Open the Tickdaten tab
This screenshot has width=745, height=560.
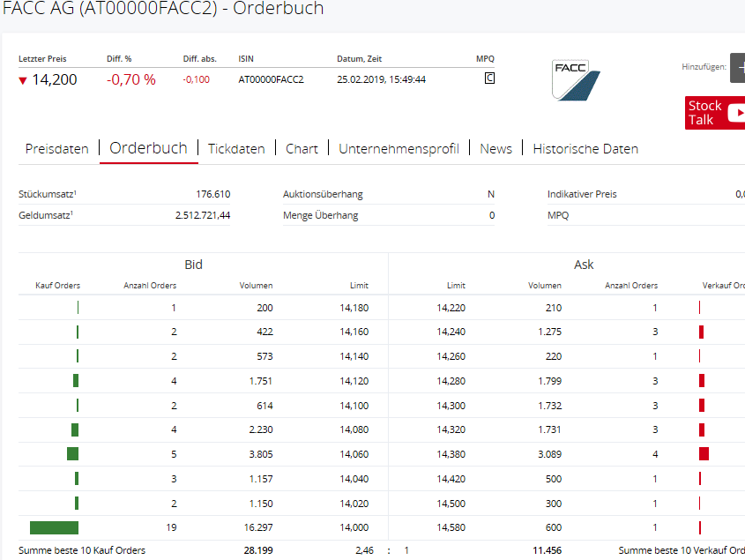236,149
